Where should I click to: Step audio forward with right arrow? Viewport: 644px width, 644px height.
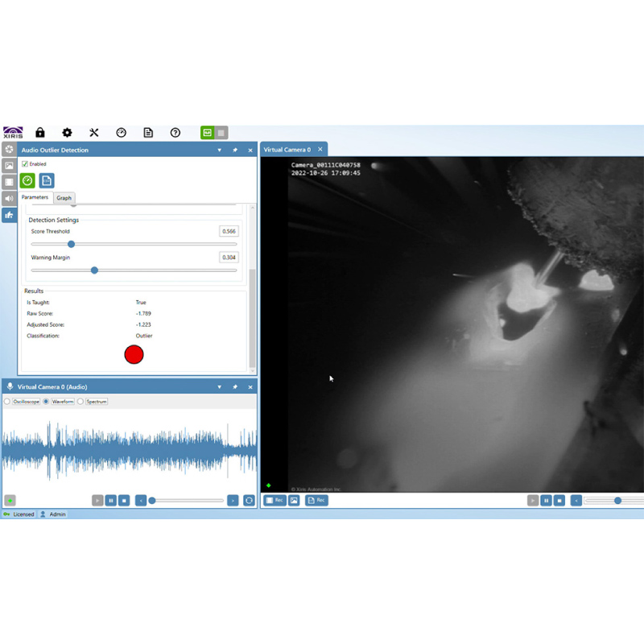pos(233,501)
